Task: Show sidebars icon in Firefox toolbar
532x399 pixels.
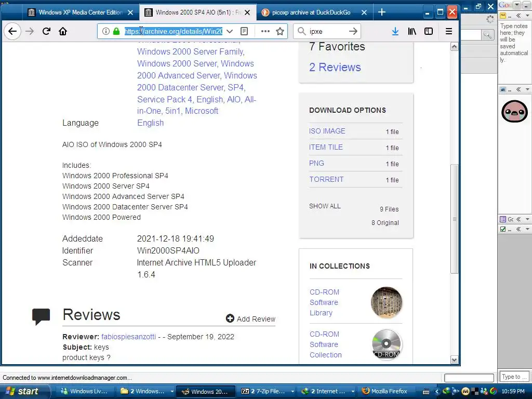Action: pyautogui.click(x=429, y=31)
